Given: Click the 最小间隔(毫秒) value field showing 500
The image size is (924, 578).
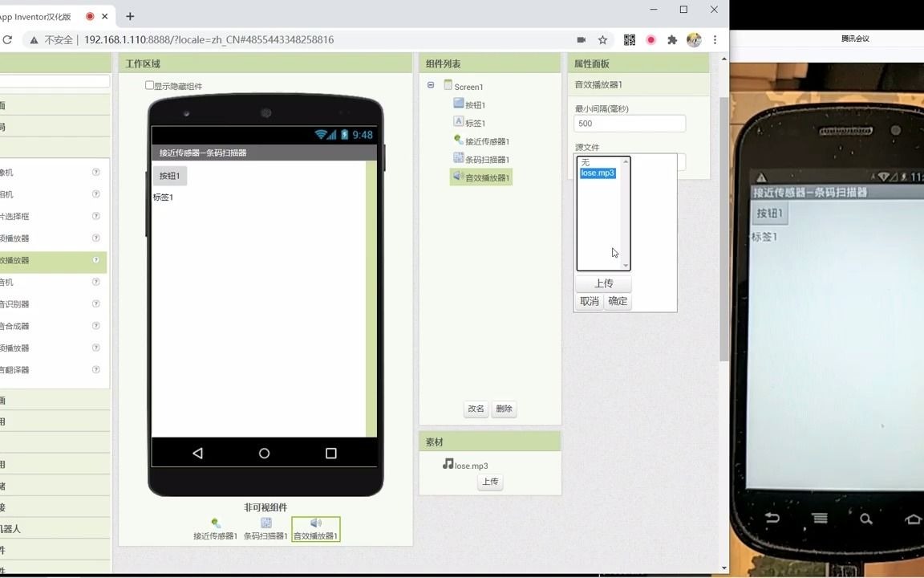Looking at the screenshot, I should tap(629, 123).
